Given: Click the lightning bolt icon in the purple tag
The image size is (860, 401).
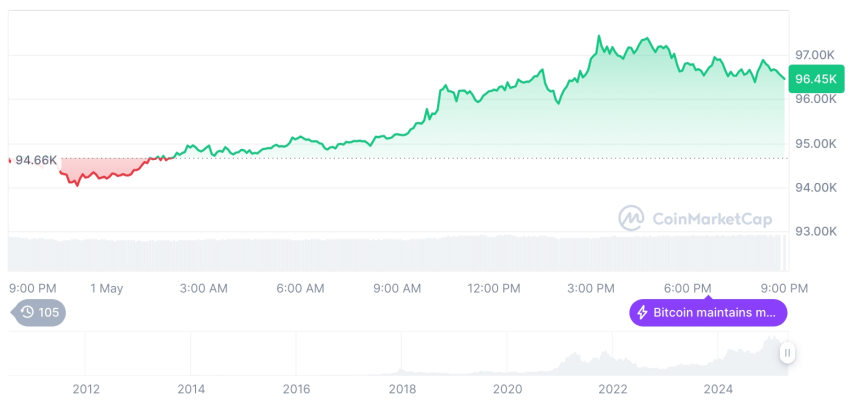Looking at the screenshot, I should pos(642,313).
